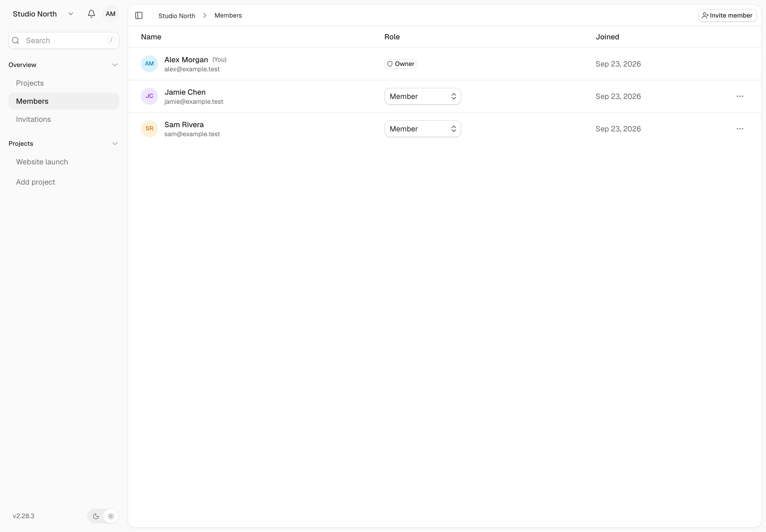Open the role dropdown for Jamie Chen
766x532 pixels.
(x=423, y=96)
